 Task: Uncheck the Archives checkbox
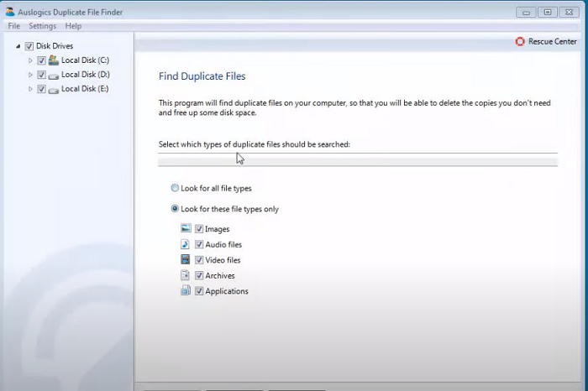tap(199, 276)
